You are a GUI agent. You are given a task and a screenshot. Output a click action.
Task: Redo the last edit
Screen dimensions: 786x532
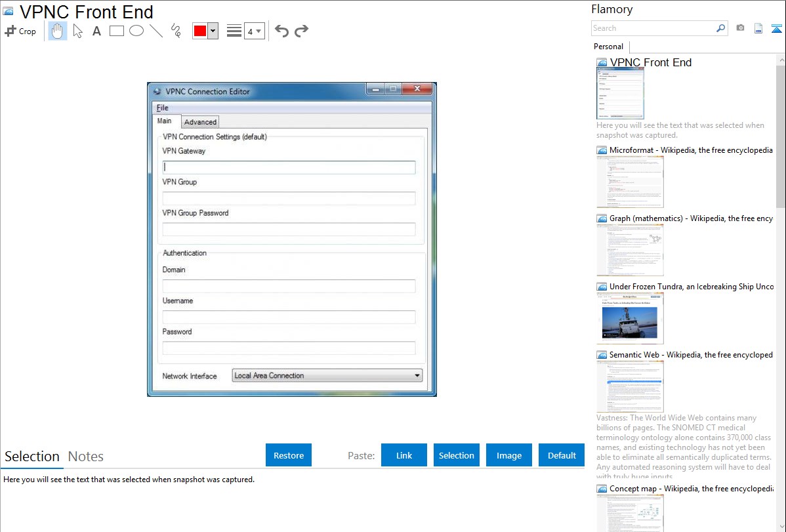[301, 31]
